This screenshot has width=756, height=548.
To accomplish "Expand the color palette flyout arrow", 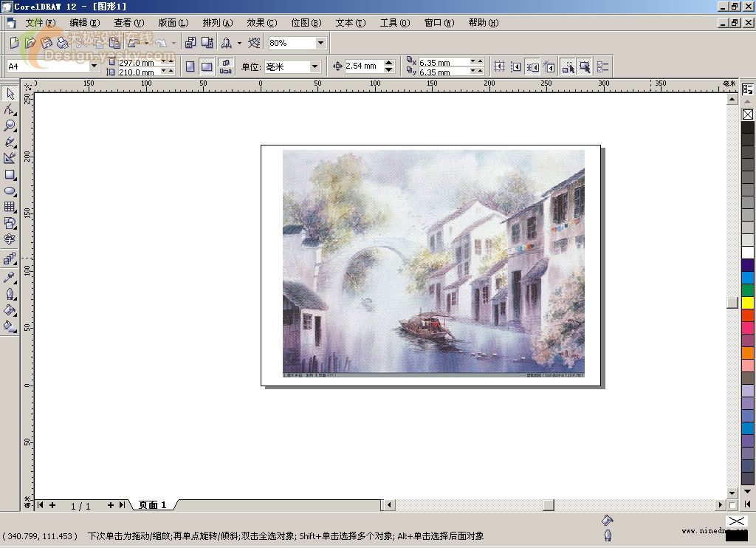I will pyautogui.click(x=747, y=504).
